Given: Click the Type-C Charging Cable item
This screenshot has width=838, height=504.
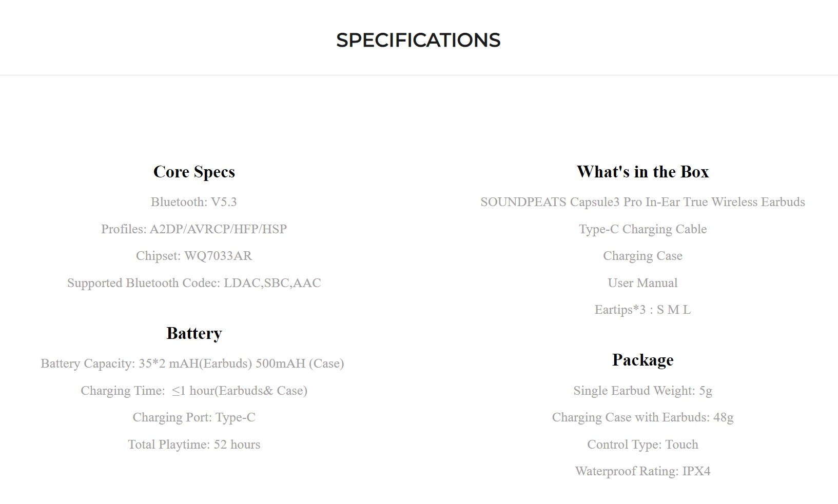Looking at the screenshot, I should click(643, 229).
